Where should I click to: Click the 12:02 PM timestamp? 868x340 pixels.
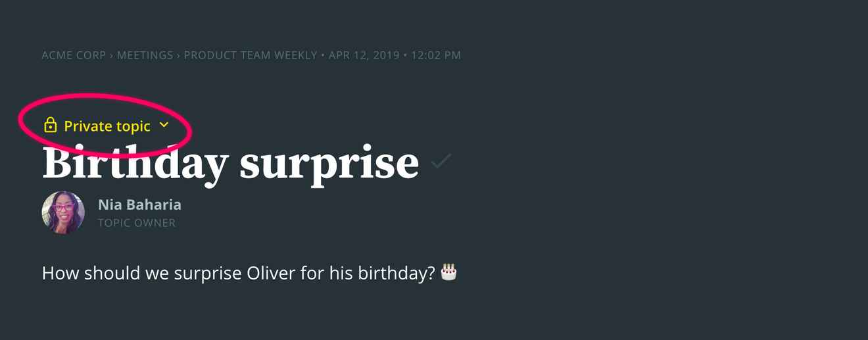pyautogui.click(x=436, y=55)
